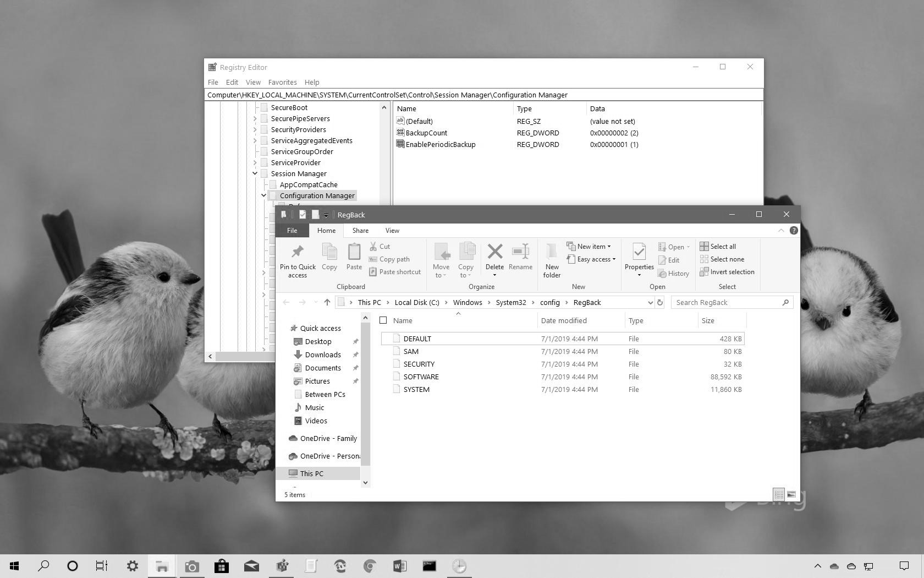Viewport: 924px width, 578px height.
Task: Open the Copy to ribbon button
Action: tap(466, 260)
